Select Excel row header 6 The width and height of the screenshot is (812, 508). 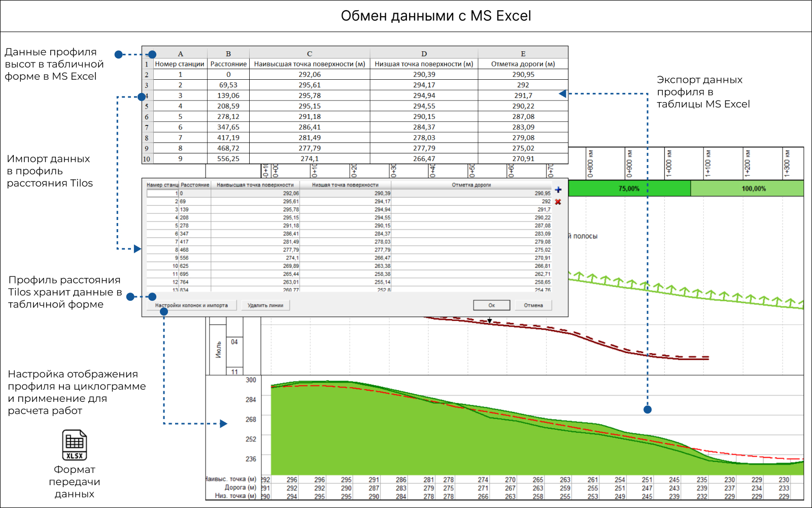point(147,117)
